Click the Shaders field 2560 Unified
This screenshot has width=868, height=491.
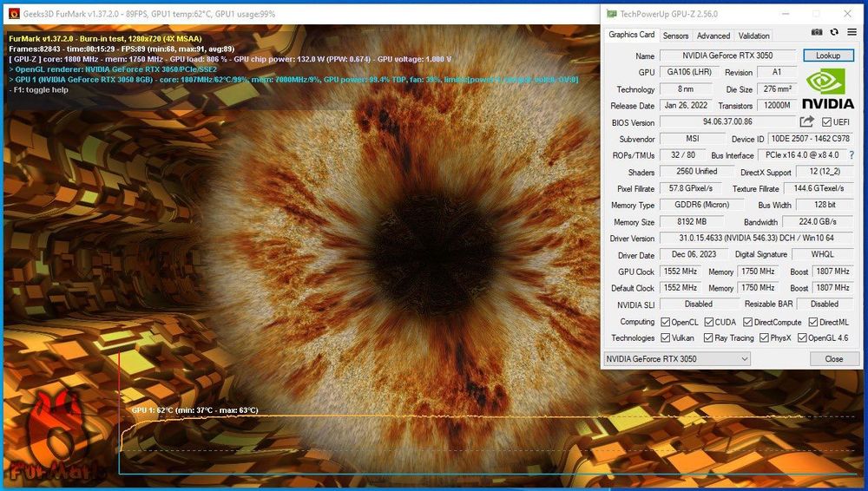[x=696, y=172]
